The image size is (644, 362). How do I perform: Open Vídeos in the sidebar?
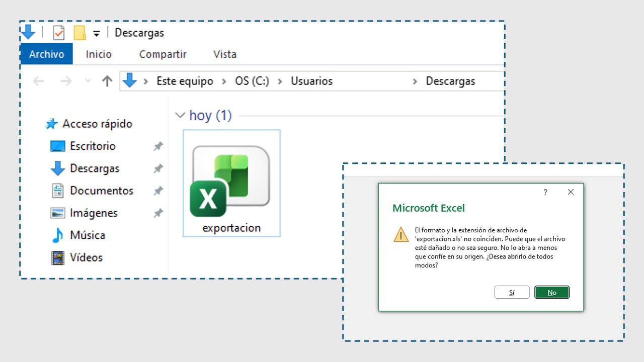pos(86,257)
